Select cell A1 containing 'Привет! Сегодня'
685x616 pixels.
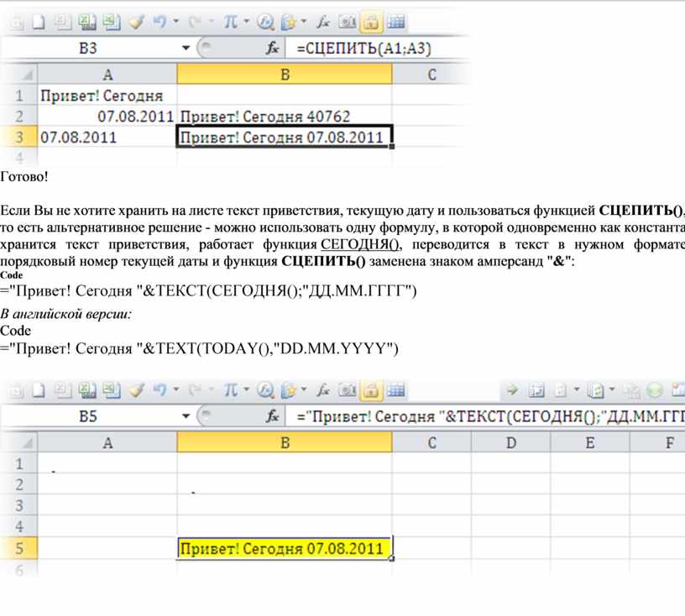(x=107, y=96)
